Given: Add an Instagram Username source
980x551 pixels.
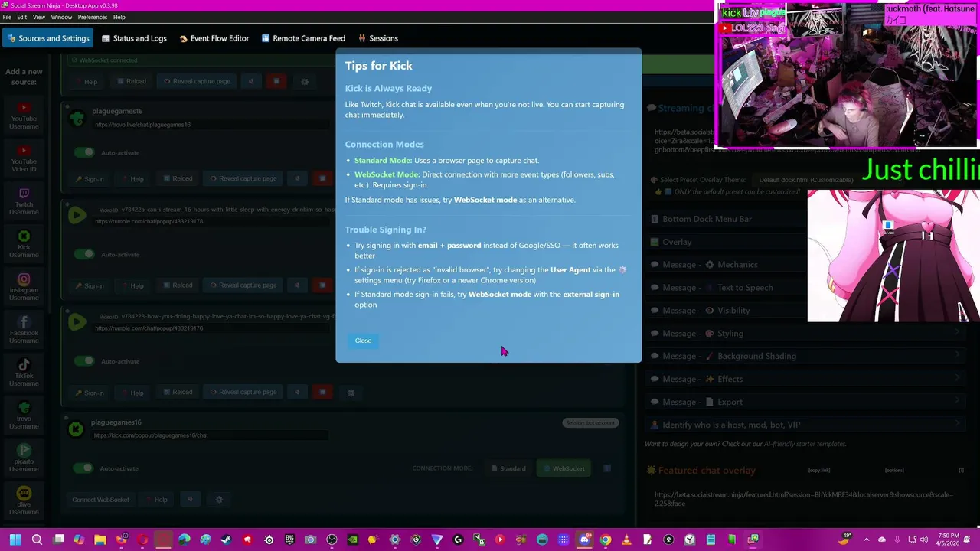Looking at the screenshot, I should click(24, 288).
